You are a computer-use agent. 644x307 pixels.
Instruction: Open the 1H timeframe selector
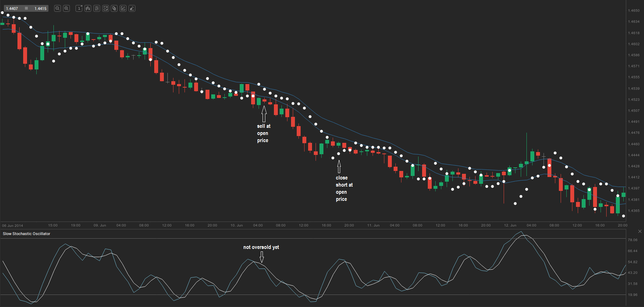tap(79, 9)
